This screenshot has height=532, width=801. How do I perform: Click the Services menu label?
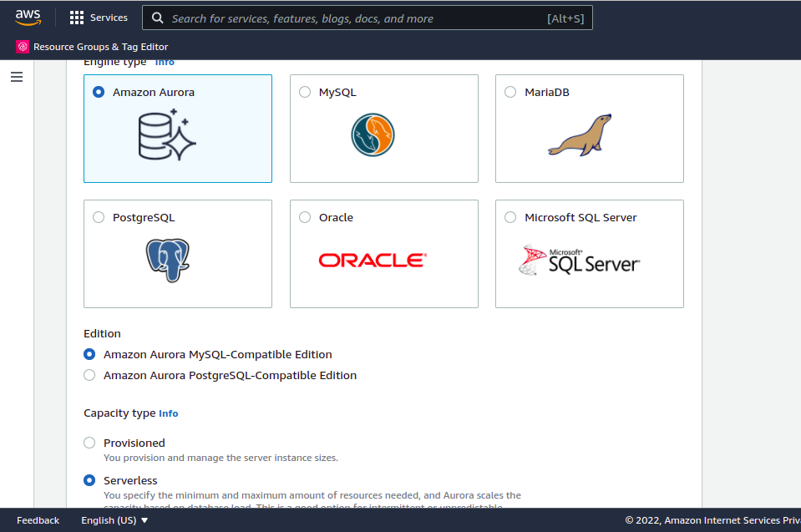109,18
